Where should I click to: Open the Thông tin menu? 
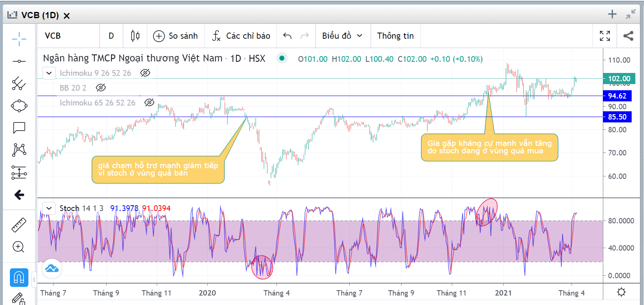click(x=395, y=36)
